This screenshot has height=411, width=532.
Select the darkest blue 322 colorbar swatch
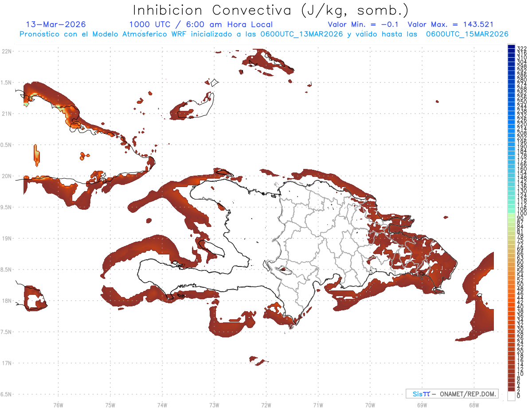pyautogui.click(x=511, y=47)
